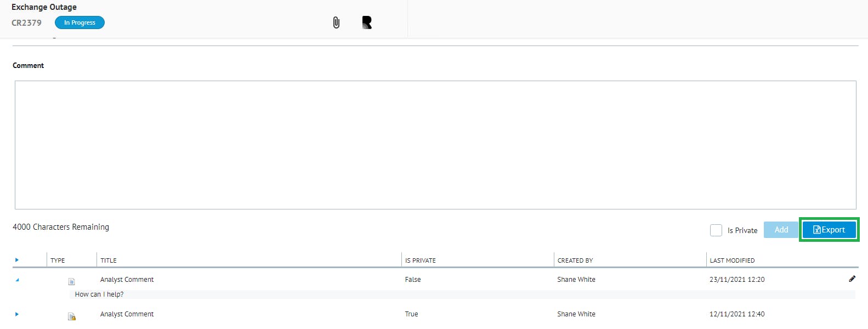Screen dimensions: 868x329
Task: Collapse the first Analyst Comment row
Action: coord(17,280)
